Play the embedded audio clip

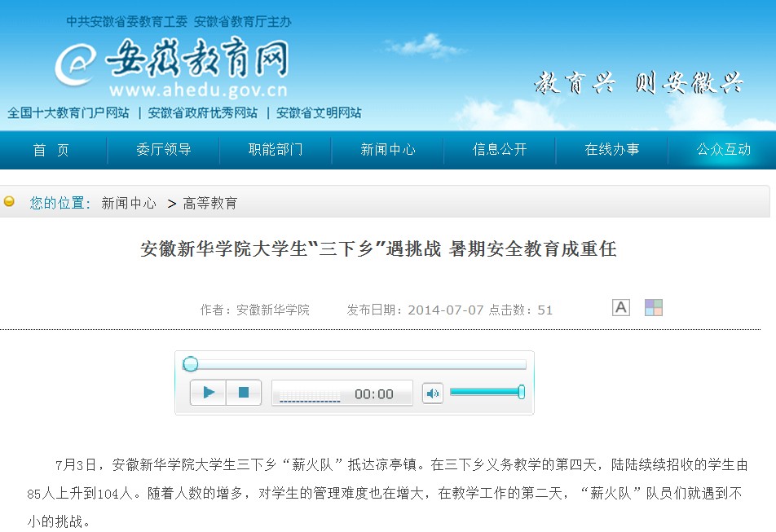pos(209,393)
